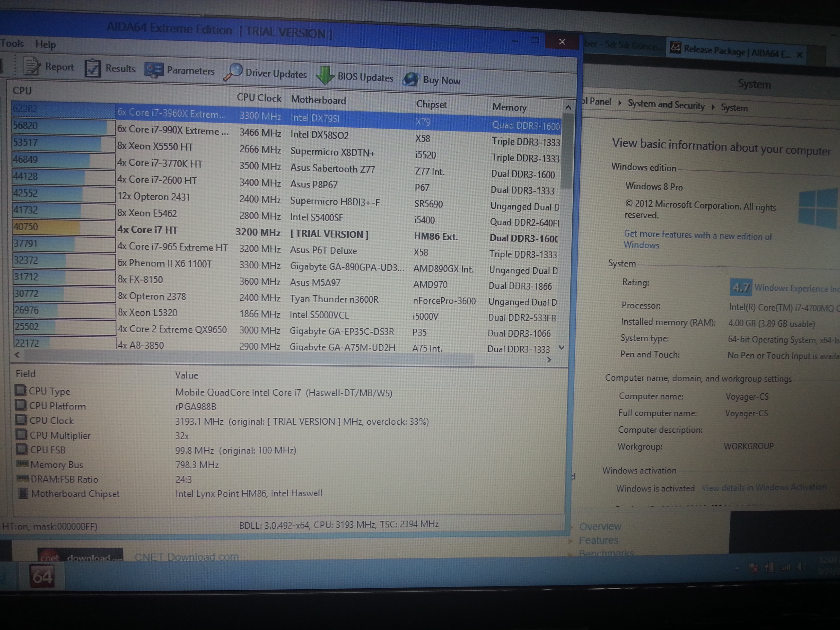The image size is (840, 630).
Task: Click the CPU Clock field icon
Action: click(x=21, y=420)
